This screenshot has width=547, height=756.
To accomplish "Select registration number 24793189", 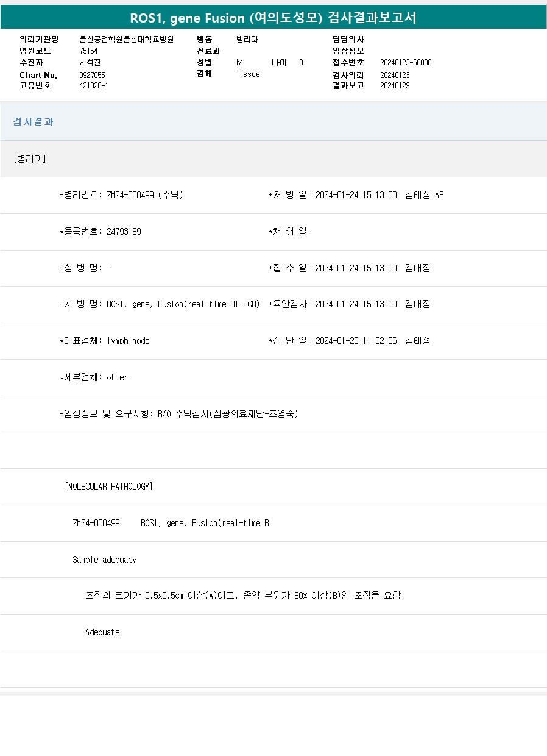I will coord(124,232).
